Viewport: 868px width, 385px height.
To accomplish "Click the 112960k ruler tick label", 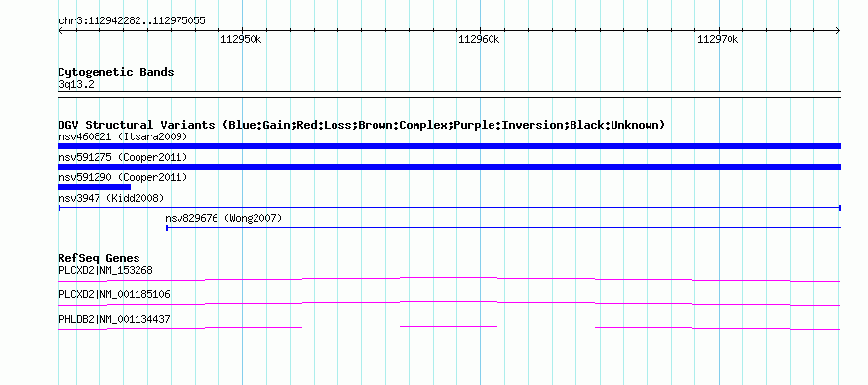I will 480,39.
